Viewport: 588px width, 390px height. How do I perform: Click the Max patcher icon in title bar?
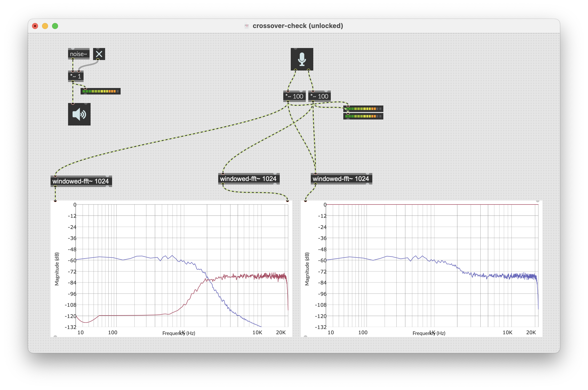[247, 26]
